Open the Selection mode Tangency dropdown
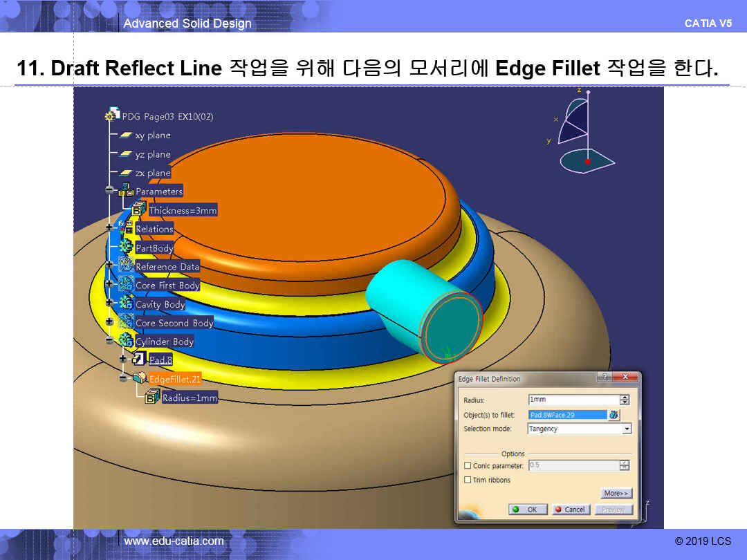747x560 pixels. pos(627,429)
